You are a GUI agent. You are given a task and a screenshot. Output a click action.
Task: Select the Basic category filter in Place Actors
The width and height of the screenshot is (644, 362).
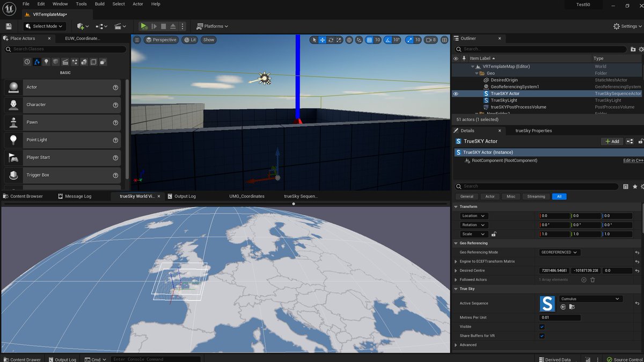pos(36,62)
